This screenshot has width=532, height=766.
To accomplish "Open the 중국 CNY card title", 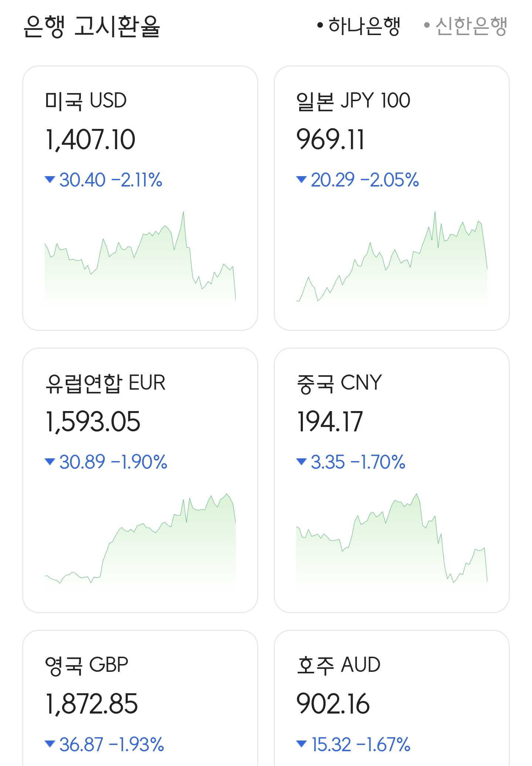I will [x=339, y=383].
